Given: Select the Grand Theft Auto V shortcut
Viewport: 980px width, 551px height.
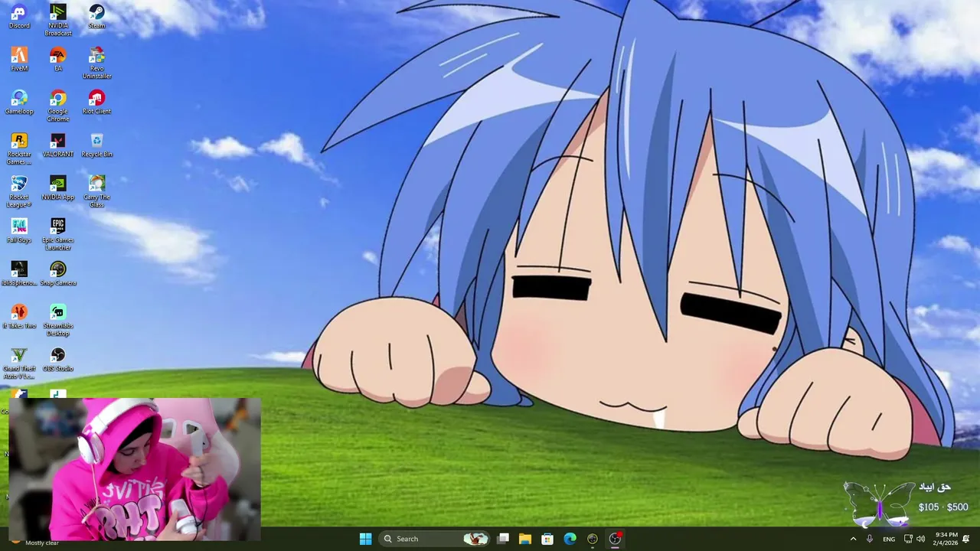Looking at the screenshot, I should tap(19, 364).
